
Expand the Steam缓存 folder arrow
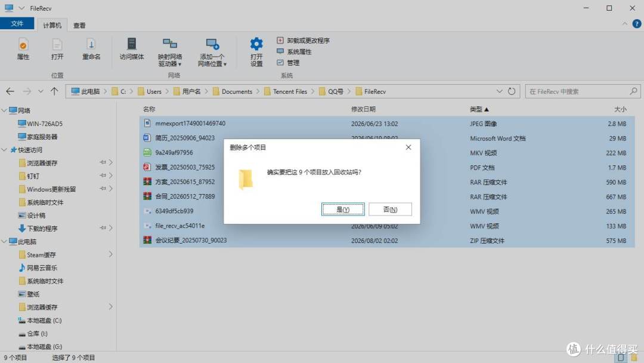pos(110,254)
